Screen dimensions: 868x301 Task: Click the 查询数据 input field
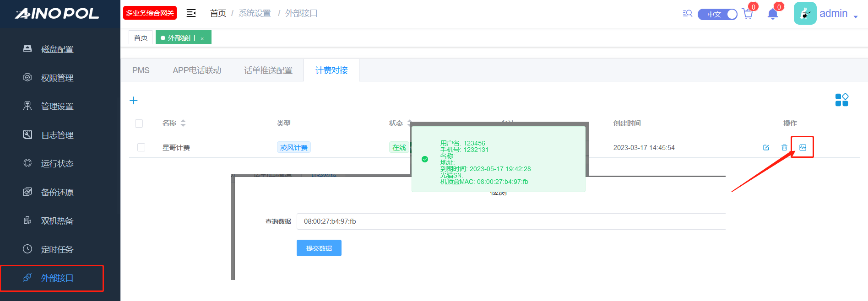click(x=508, y=221)
